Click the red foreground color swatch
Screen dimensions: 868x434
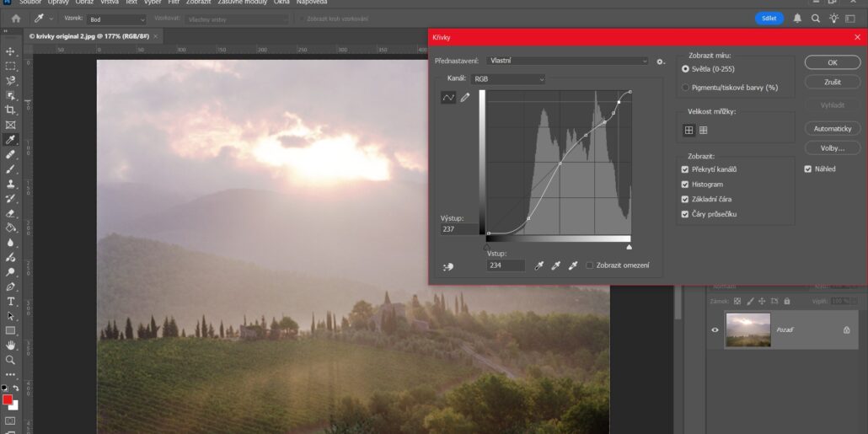tap(8, 399)
